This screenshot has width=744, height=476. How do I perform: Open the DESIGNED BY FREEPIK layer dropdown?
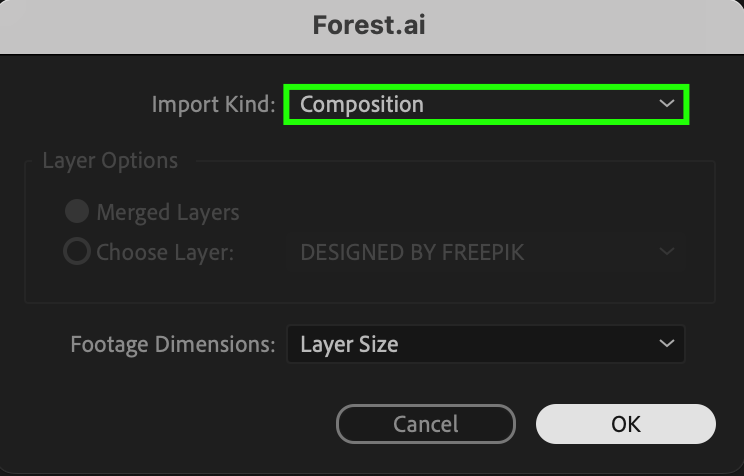pos(486,252)
